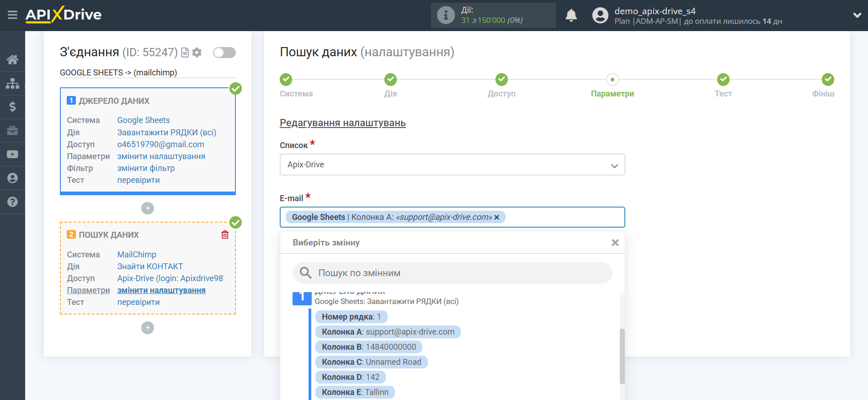Click search block змінити налаштування link

161,290
